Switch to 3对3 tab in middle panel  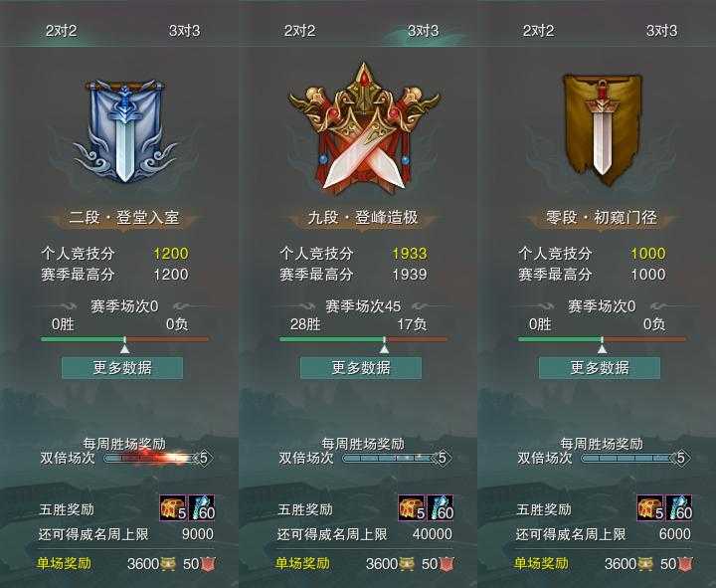coord(423,31)
